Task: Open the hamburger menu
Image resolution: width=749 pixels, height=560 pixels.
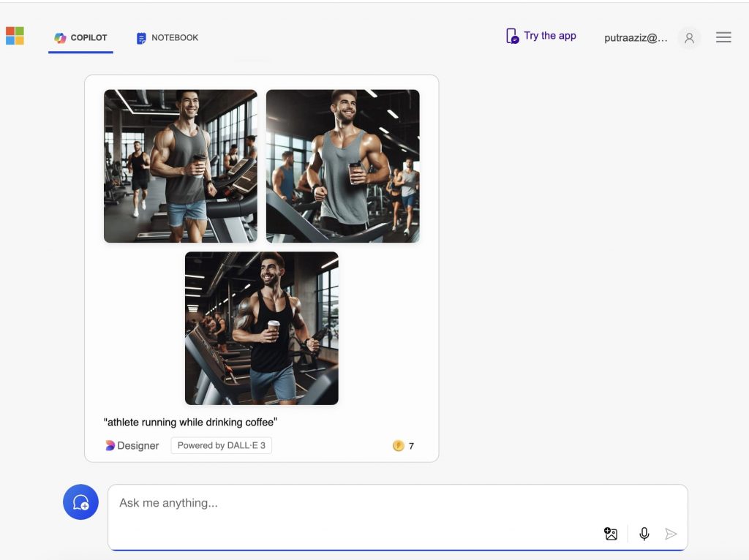Action: (x=723, y=37)
